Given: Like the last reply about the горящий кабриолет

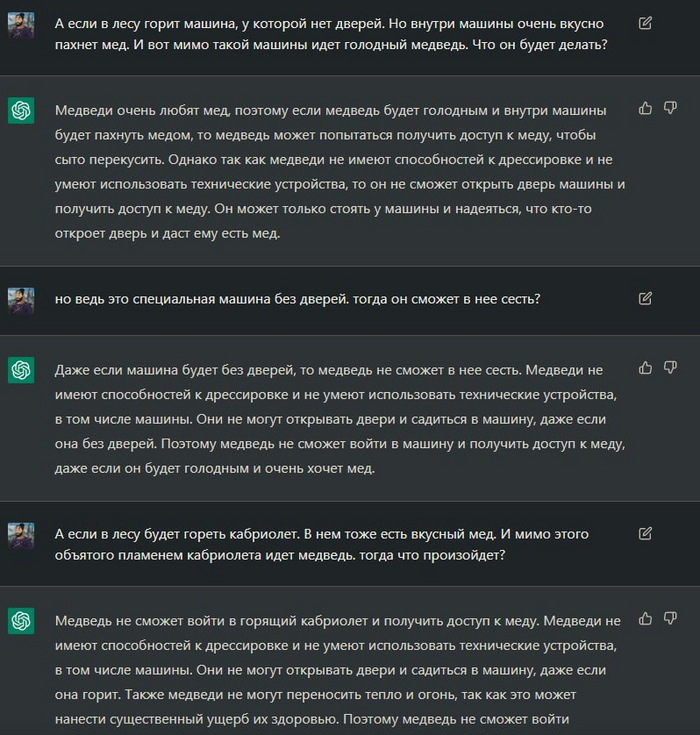Looking at the screenshot, I should [645, 619].
